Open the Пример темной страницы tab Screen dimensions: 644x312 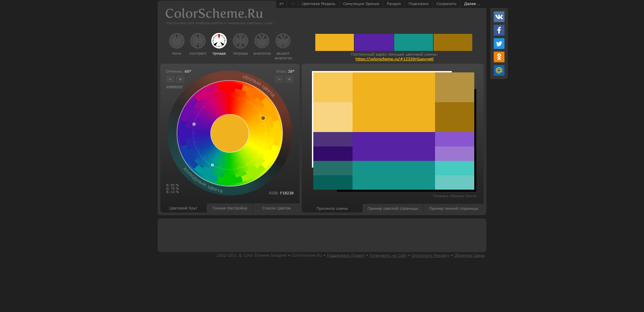[453, 208]
